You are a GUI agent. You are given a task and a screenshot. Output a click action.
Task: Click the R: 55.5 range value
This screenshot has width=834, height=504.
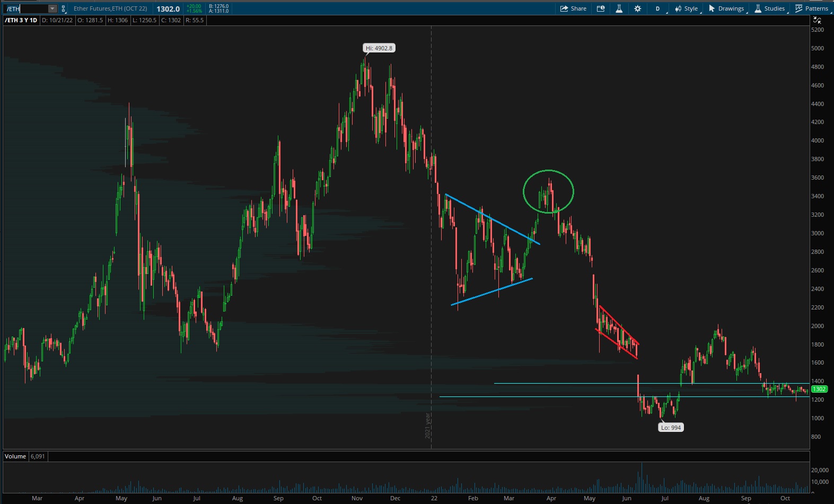click(195, 20)
